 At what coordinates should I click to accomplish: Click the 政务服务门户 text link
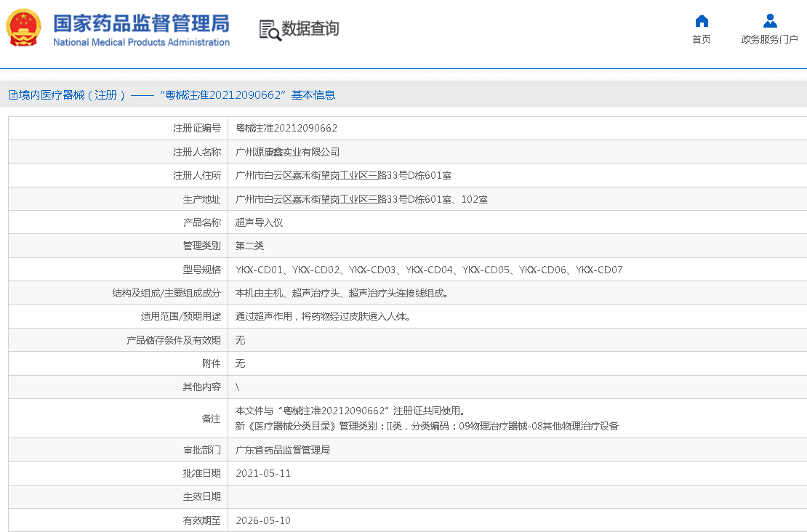pos(769,39)
